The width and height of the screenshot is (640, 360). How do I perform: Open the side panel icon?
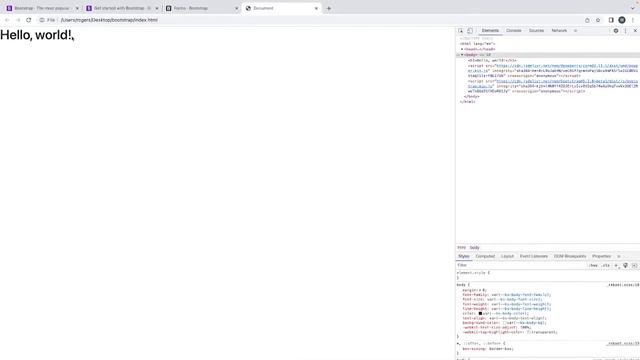[611, 20]
